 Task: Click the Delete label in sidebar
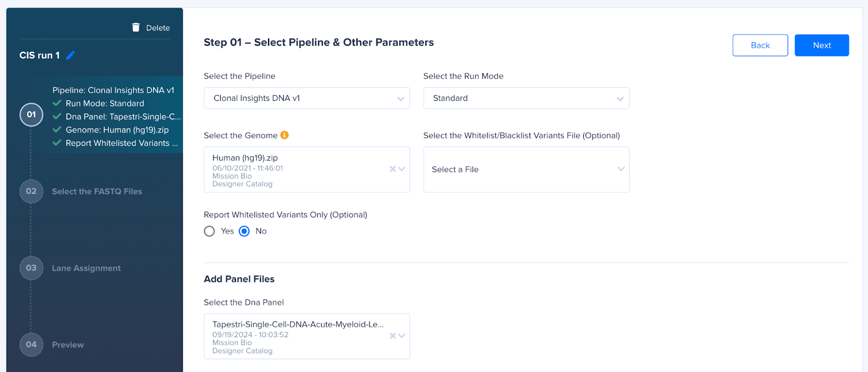pyautogui.click(x=158, y=28)
